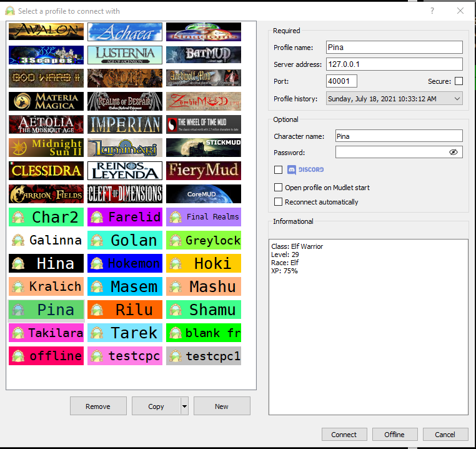Select the profile named offline
476x449 pixels.
pyautogui.click(x=46, y=356)
